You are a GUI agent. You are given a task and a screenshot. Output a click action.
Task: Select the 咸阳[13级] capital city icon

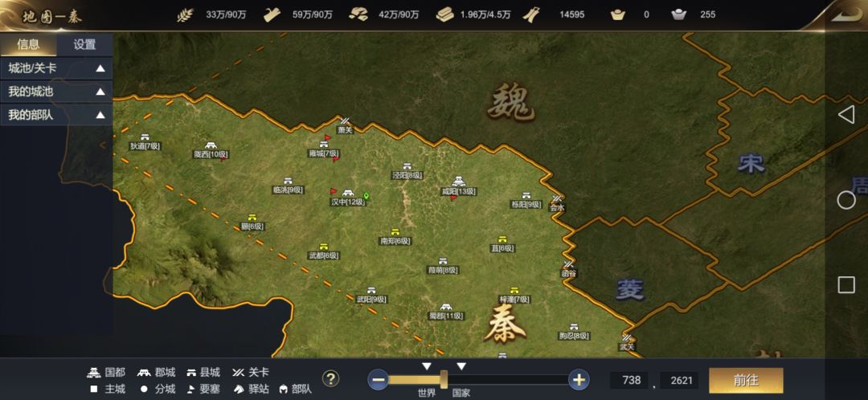pos(458,181)
